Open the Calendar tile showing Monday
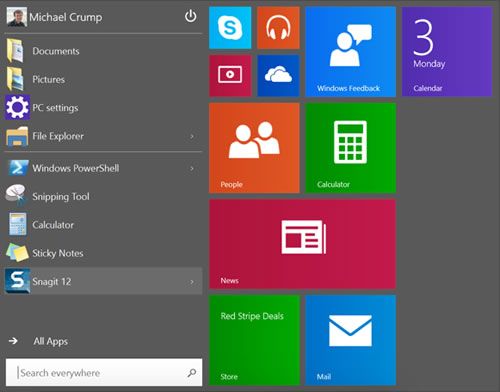The image size is (500, 392). pos(447,52)
